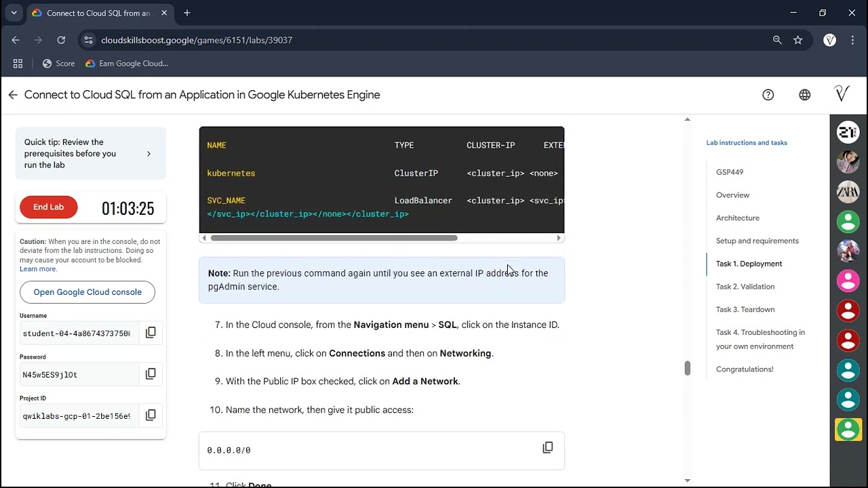The height and width of the screenshot is (488, 868).
Task: Click the code block left scroll arrow
Action: tap(203, 238)
